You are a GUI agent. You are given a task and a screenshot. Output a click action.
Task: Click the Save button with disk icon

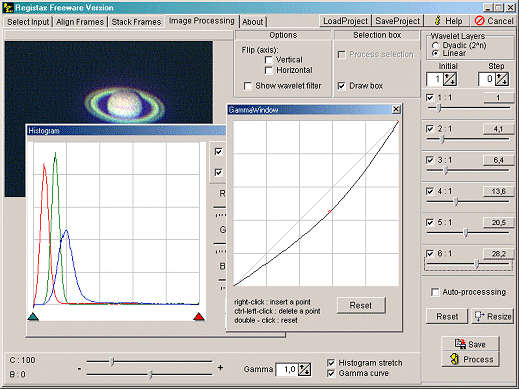point(470,344)
